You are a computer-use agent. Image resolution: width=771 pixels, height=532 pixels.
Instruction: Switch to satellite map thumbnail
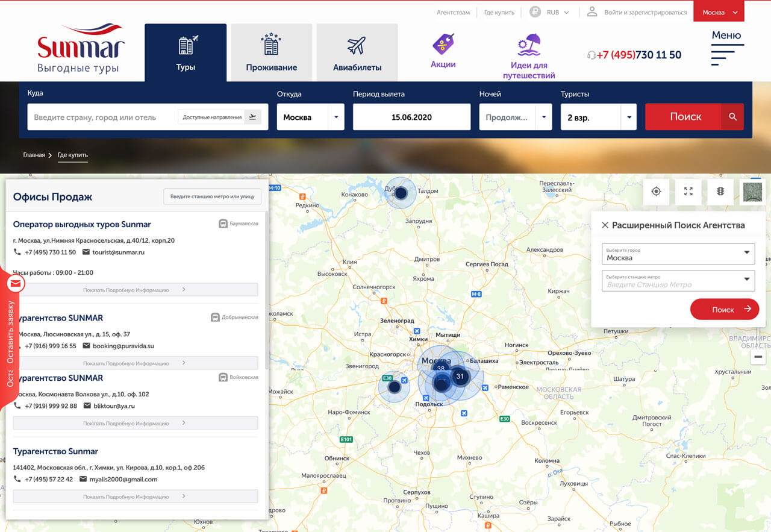(752, 192)
